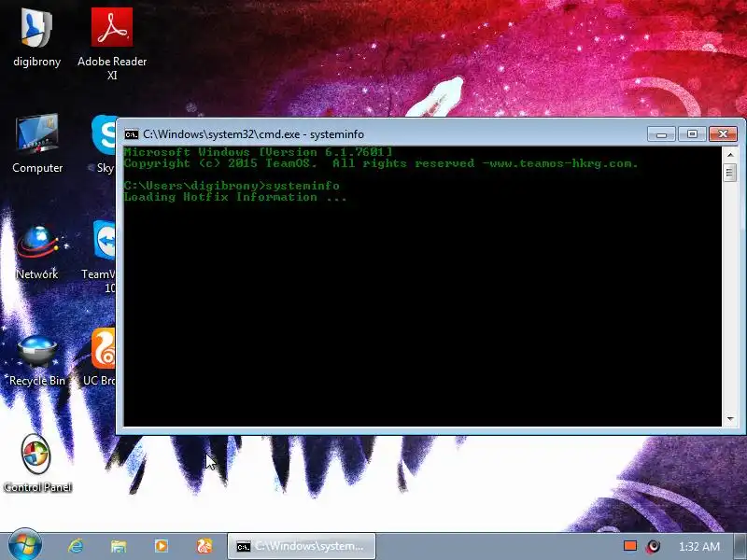
Task: Click the console scrollbar down arrow
Action: pyautogui.click(x=730, y=419)
